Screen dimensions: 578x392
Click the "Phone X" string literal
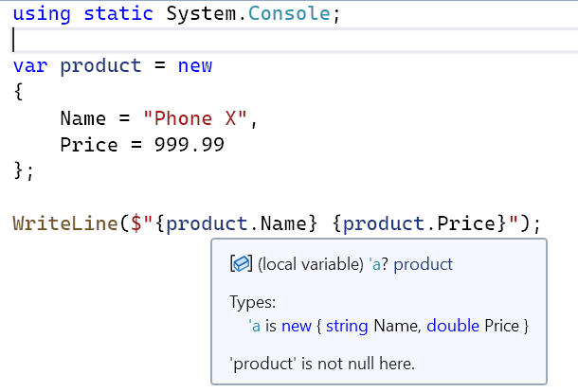point(195,118)
